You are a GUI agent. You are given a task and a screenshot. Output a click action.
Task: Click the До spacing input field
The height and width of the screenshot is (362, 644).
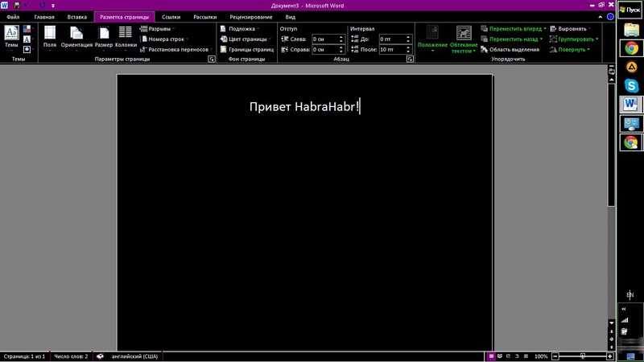pos(392,39)
